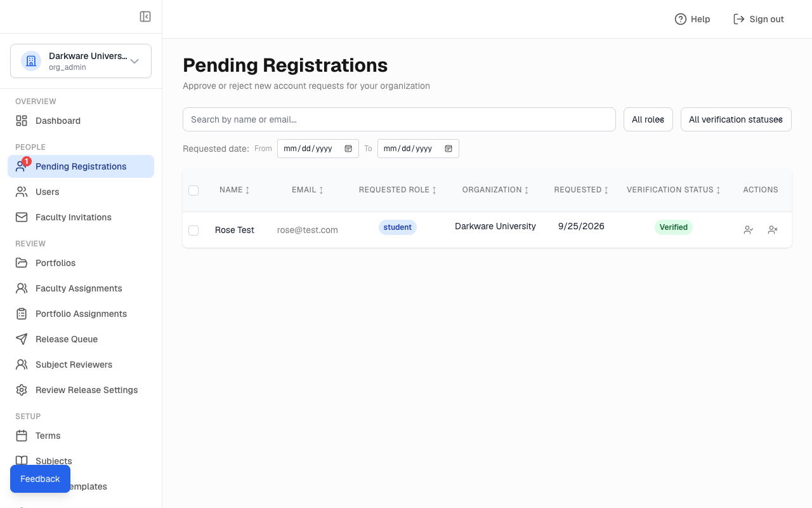Image resolution: width=812 pixels, height=508 pixels.
Task: Click the Sign out label
Action: pyautogui.click(x=766, y=19)
